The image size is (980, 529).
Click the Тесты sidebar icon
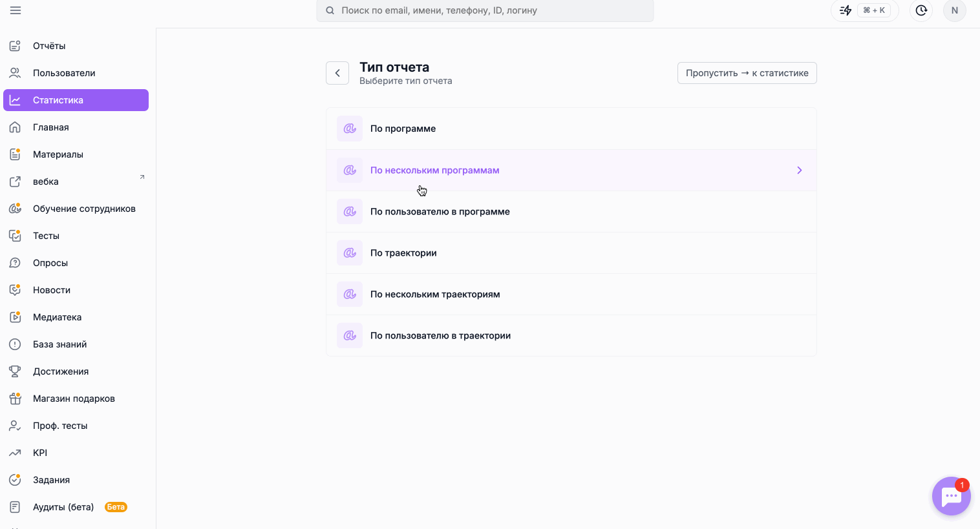[15, 236]
